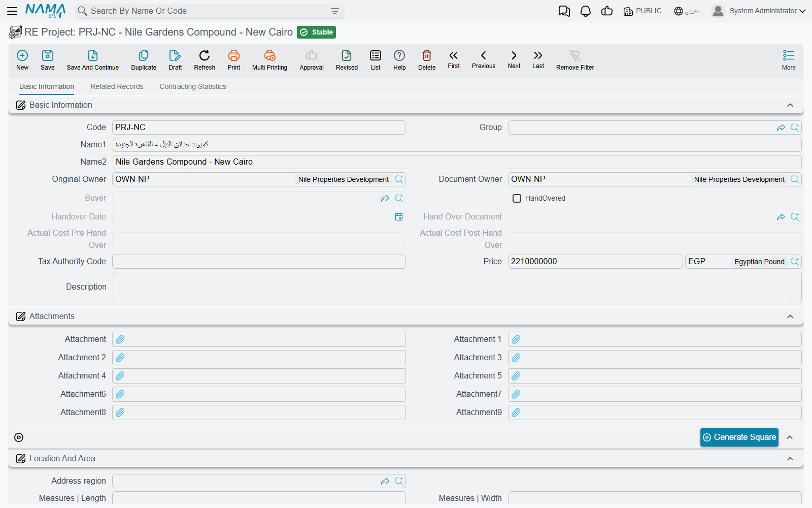Open the hamburger main menu

coord(12,11)
